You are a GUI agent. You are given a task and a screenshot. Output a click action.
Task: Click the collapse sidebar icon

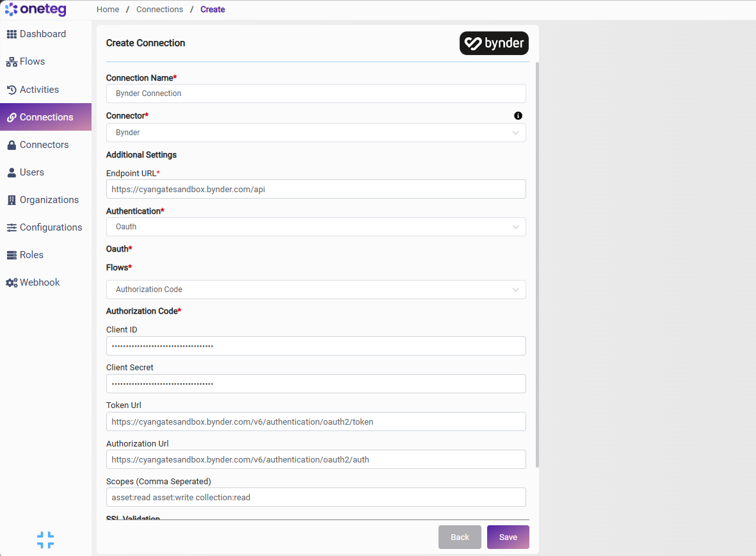[x=45, y=540]
